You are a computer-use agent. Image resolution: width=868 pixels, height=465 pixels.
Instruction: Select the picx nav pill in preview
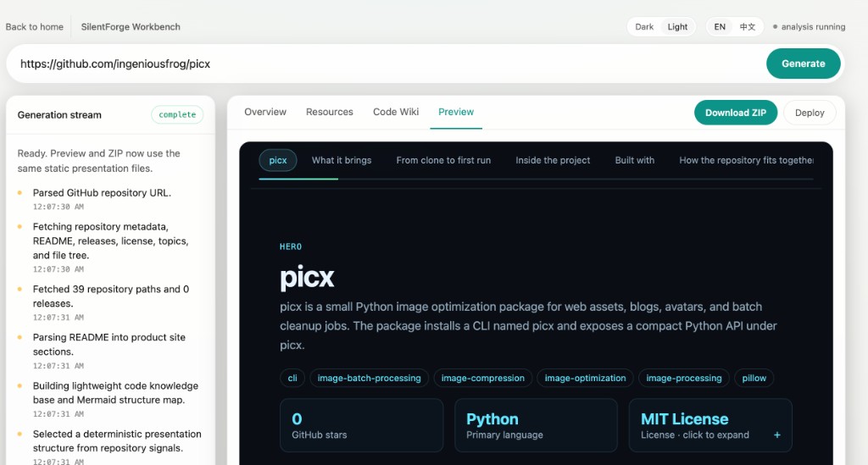pyautogui.click(x=278, y=160)
